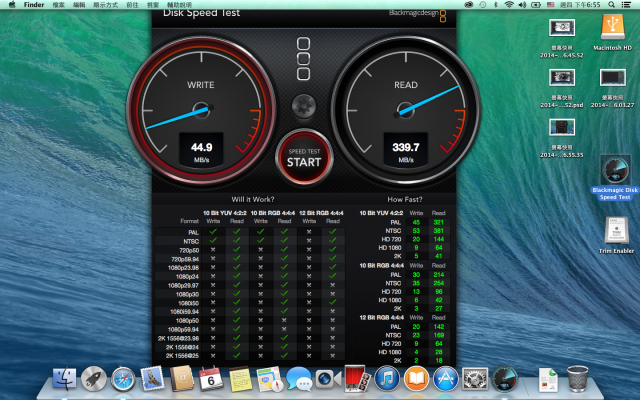This screenshot has width=640, height=400.
Task: Open Spotlight search
Action: [x=611, y=5]
